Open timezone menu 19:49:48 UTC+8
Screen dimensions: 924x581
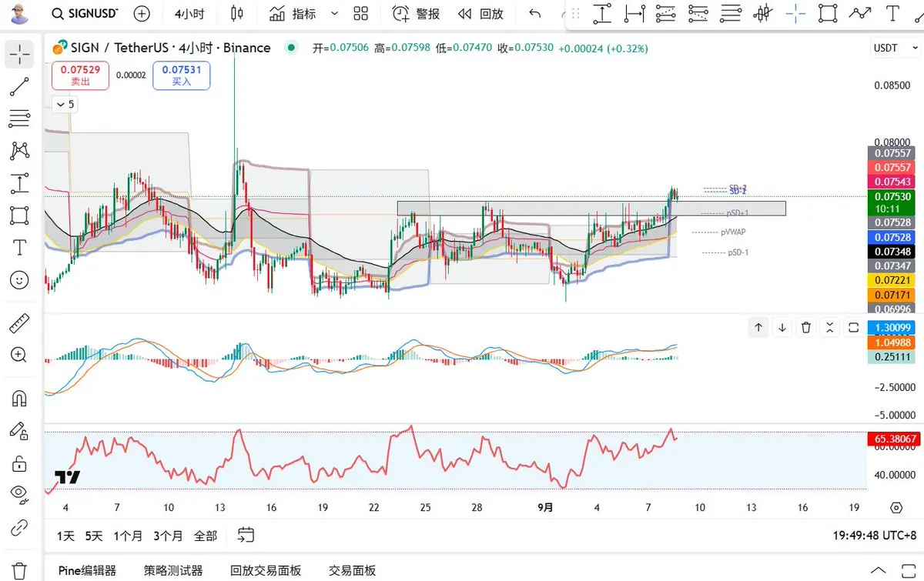[875, 536]
